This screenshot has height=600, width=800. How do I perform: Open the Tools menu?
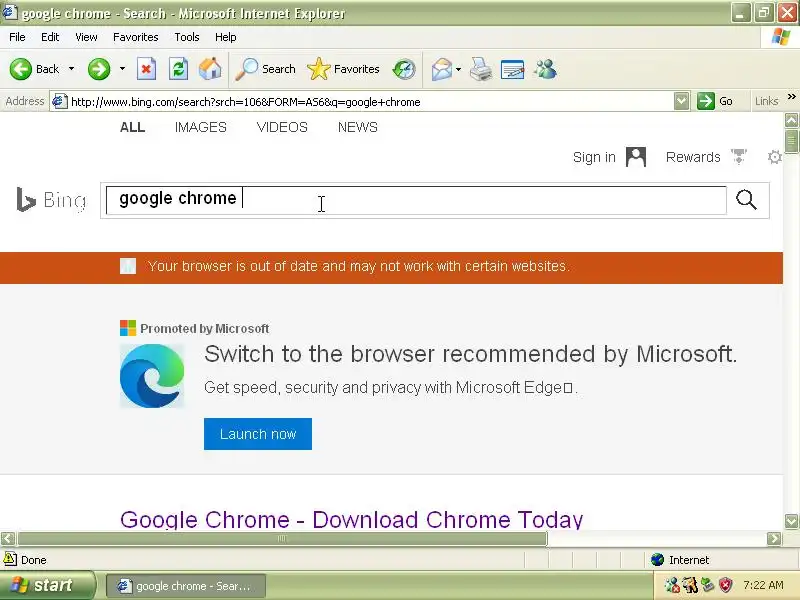coord(187,37)
